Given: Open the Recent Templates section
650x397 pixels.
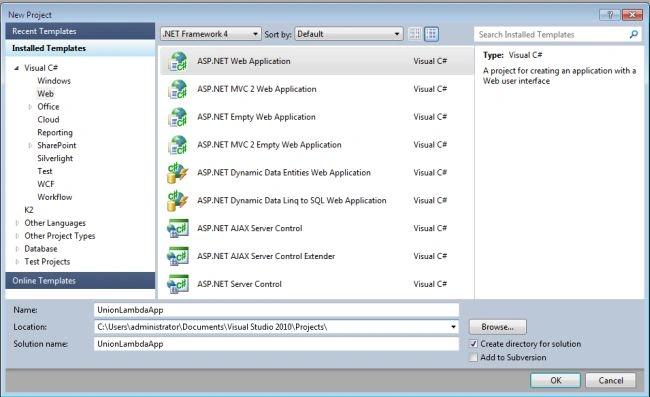Looking at the screenshot, I should coord(80,31).
